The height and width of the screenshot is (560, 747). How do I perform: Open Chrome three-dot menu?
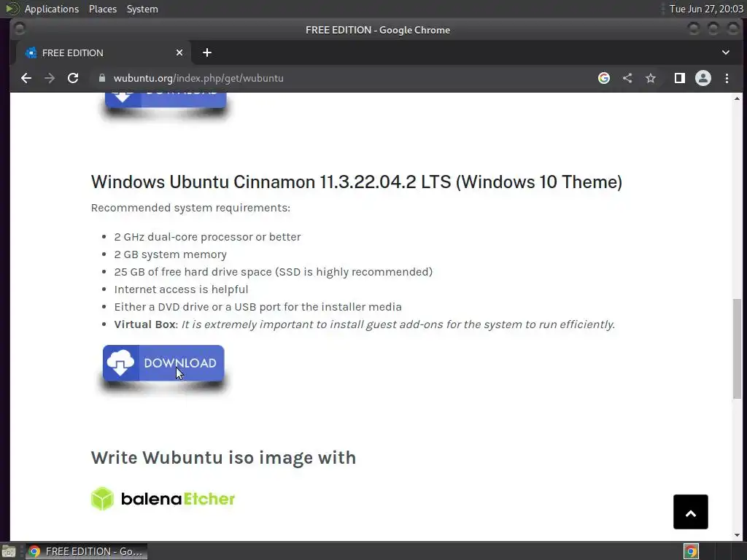click(727, 78)
